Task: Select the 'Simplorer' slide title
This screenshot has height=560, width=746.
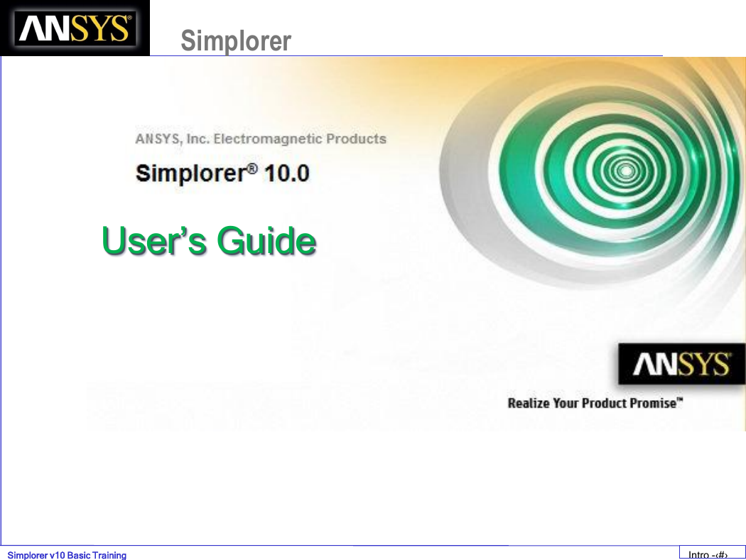Action: pyautogui.click(x=236, y=41)
